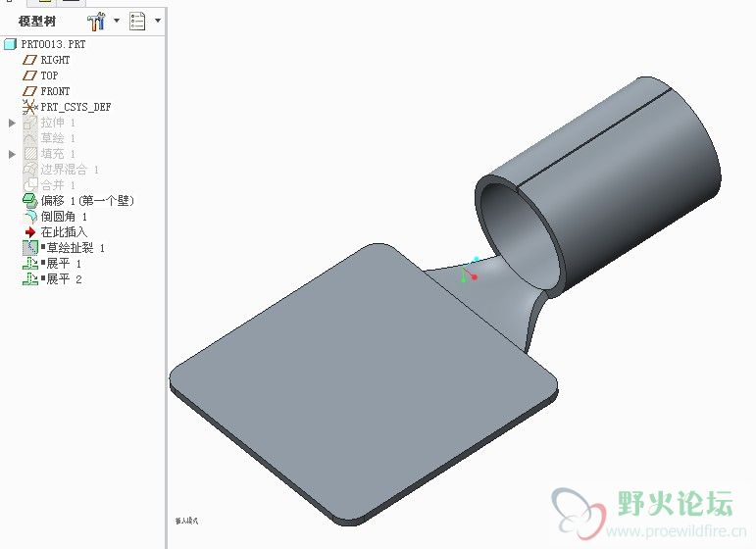756x549 pixels.
Task: Click the tree show list icon
Action: click(137, 22)
